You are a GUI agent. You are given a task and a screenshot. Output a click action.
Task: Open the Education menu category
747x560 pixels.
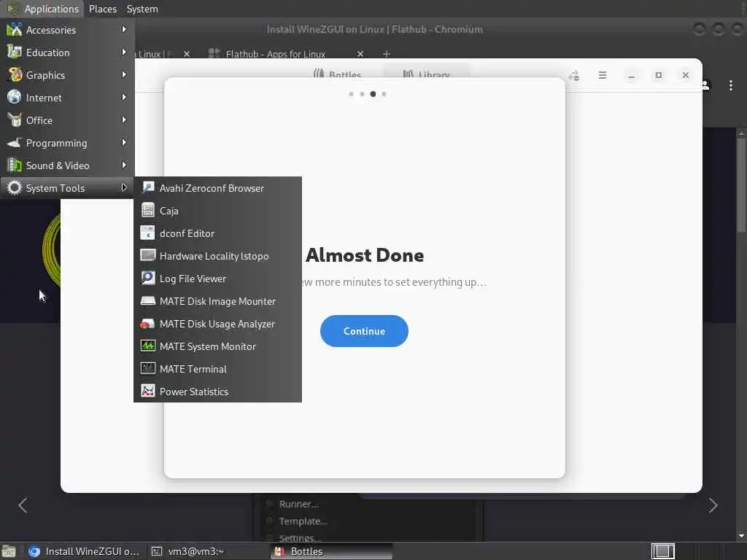click(x=67, y=52)
